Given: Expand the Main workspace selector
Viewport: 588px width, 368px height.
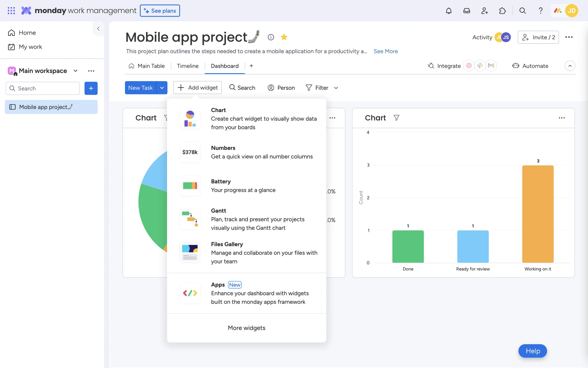Looking at the screenshot, I should pyautogui.click(x=75, y=71).
